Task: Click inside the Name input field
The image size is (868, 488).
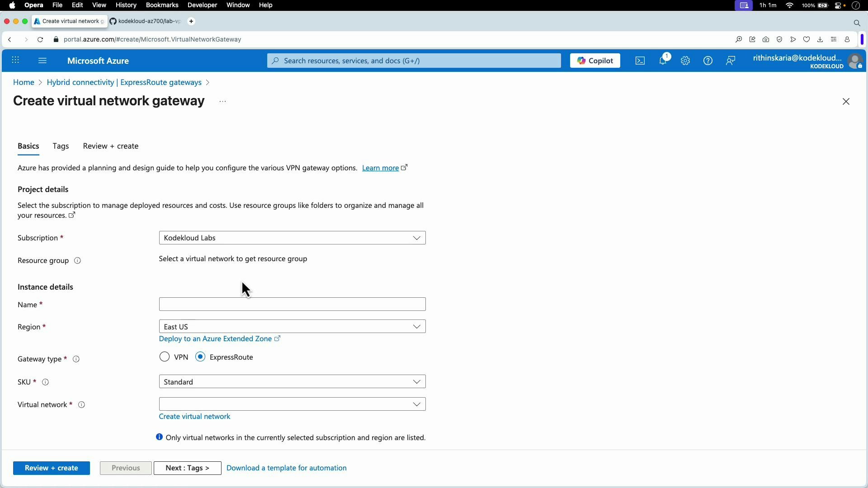Action: point(292,304)
